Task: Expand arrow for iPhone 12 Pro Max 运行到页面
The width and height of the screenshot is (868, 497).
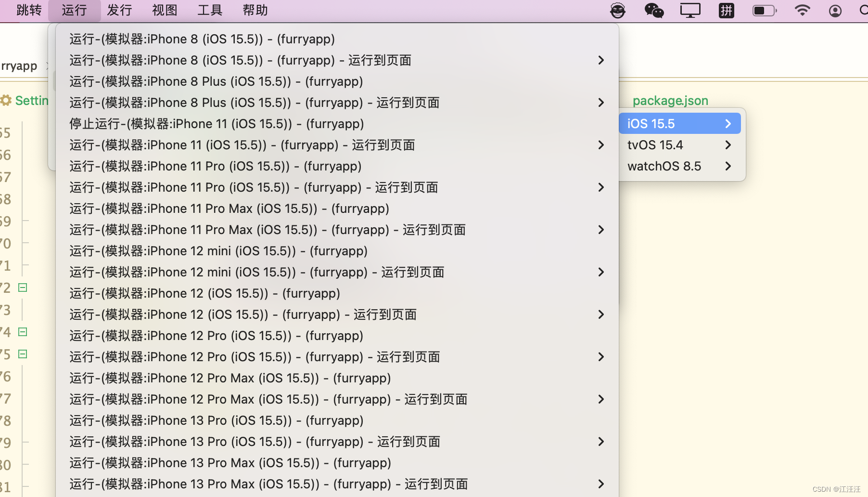Action: click(601, 399)
